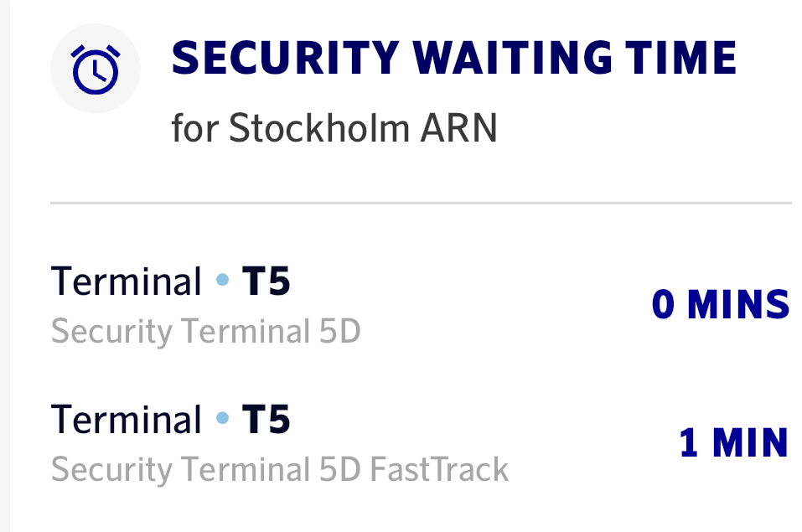Click 'Terminal' word in the first row
The width and height of the screenshot is (802, 532).
126,281
